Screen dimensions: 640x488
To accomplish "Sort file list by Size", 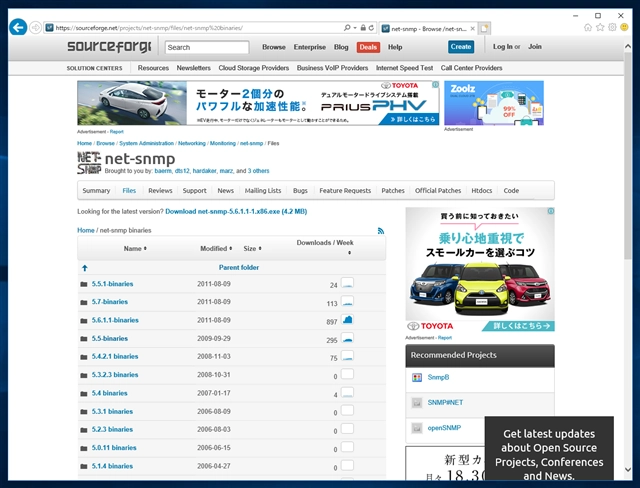I will point(252,248).
